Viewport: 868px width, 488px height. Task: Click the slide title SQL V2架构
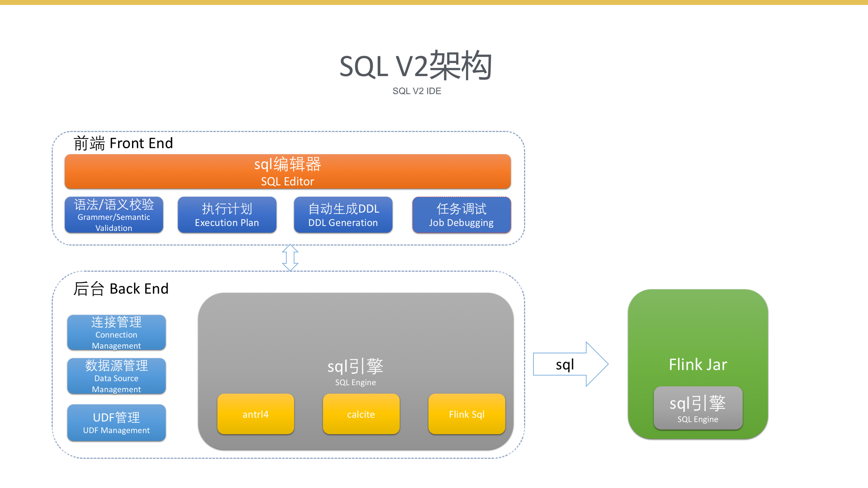(x=416, y=65)
